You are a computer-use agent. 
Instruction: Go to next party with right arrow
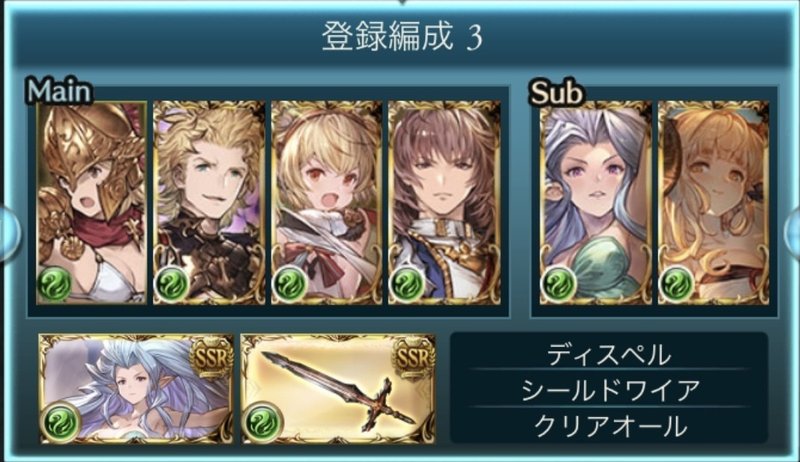click(792, 232)
